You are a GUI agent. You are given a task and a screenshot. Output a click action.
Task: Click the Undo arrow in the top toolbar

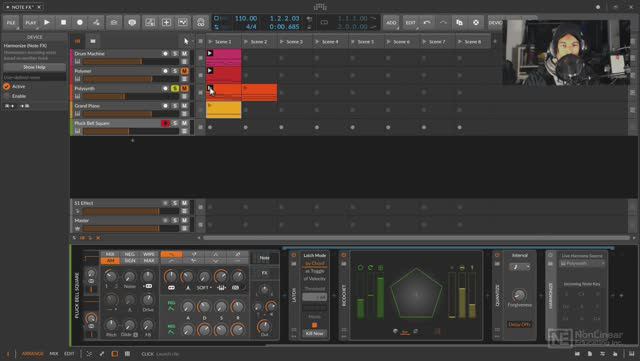(x=427, y=22)
